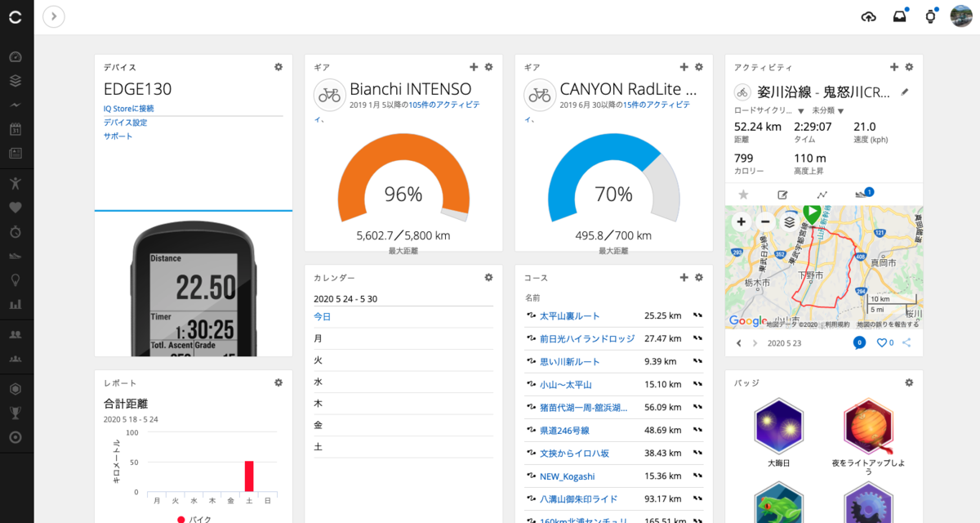
Task: Zoom in on the activity map
Action: tap(741, 221)
